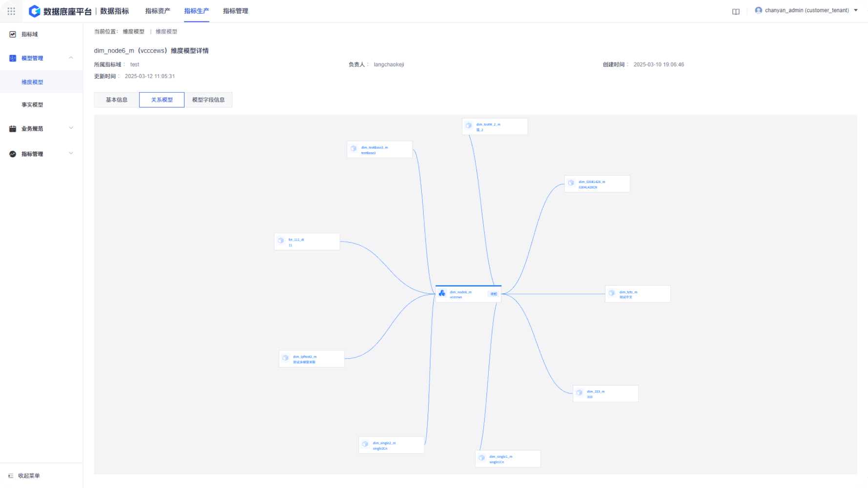Image resolution: width=868 pixels, height=488 pixels.
Task: Click the central dim_node6_m model icon
Action: 442,293
